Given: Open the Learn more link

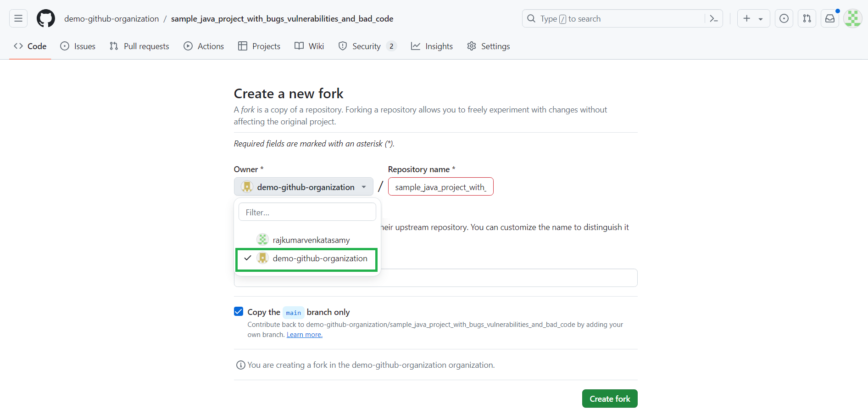Looking at the screenshot, I should (305, 335).
